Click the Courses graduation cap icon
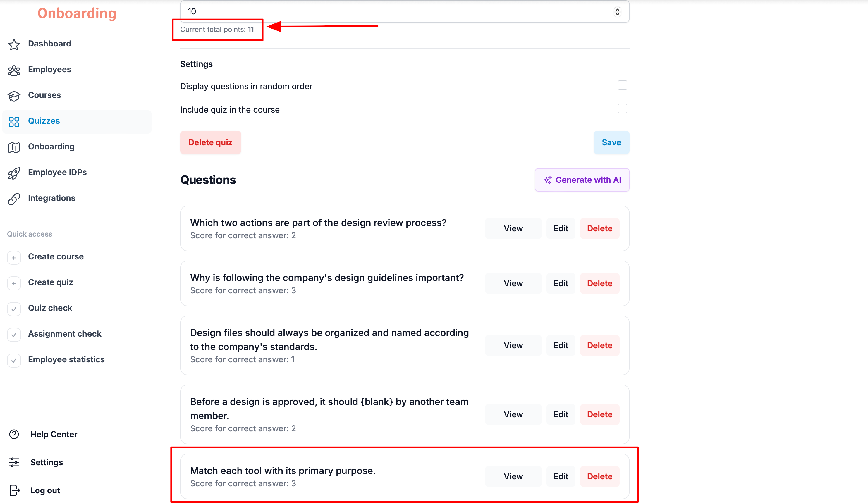This screenshot has height=503, width=868. pos(14,96)
